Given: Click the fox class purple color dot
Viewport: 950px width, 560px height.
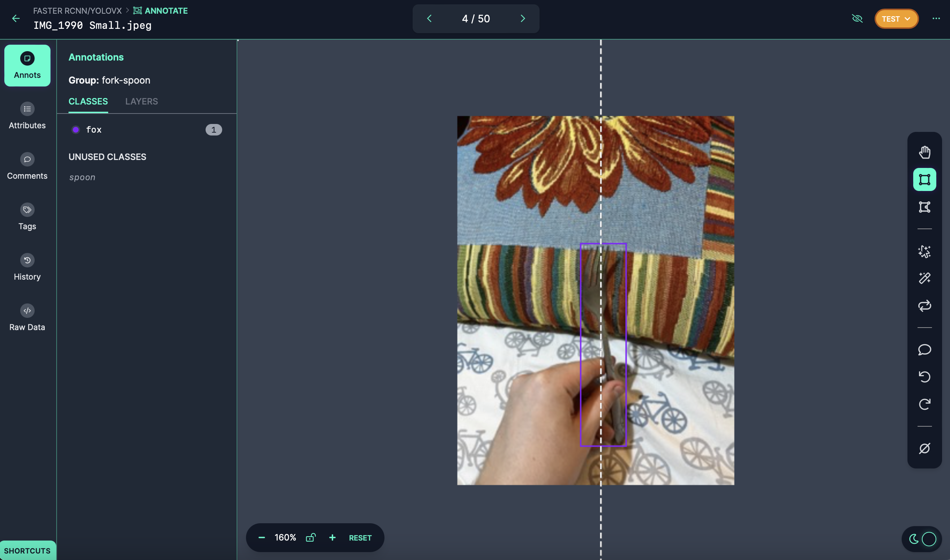Looking at the screenshot, I should click(x=75, y=130).
